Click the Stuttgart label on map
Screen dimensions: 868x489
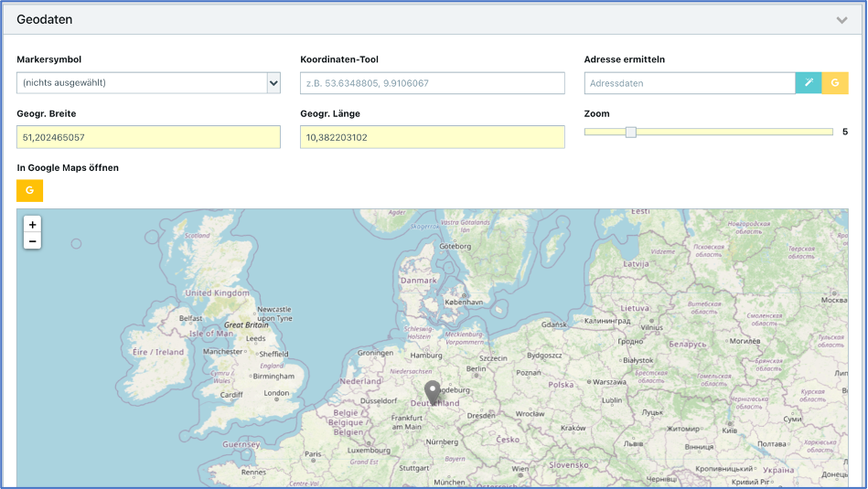tap(414, 468)
